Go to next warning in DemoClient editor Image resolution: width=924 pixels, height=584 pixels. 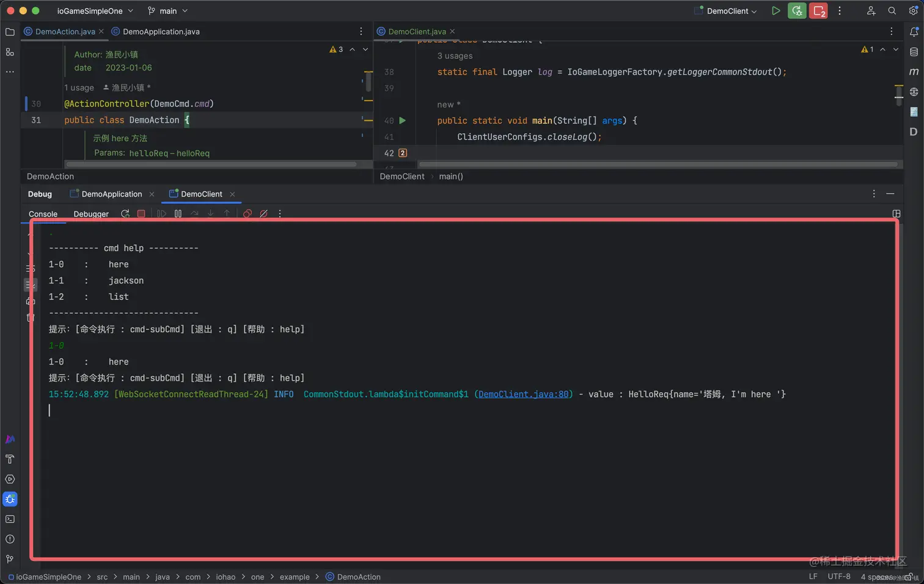click(896, 49)
